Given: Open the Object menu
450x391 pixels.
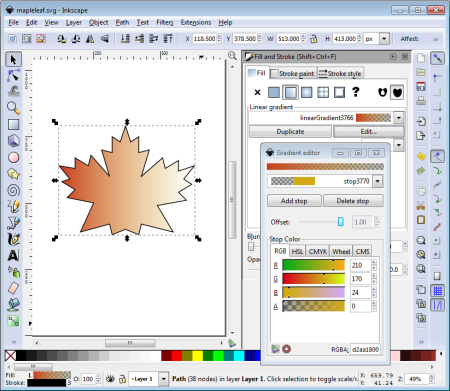Looking at the screenshot, I should 99,23.
